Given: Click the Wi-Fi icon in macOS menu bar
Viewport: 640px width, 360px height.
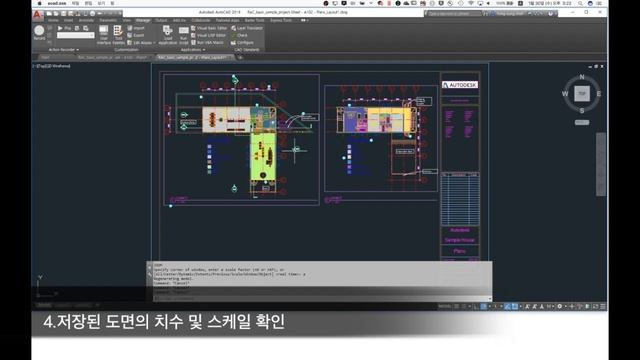Looking at the screenshot, I should pos(471,3).
